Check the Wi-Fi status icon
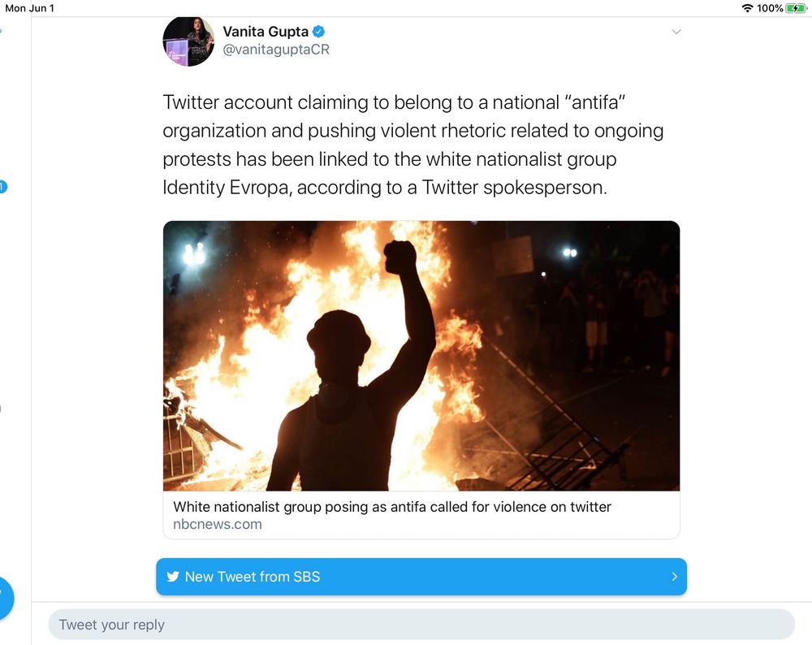This screenshot has width=812, height=645. pyautogui.click(x=747, y=8)
